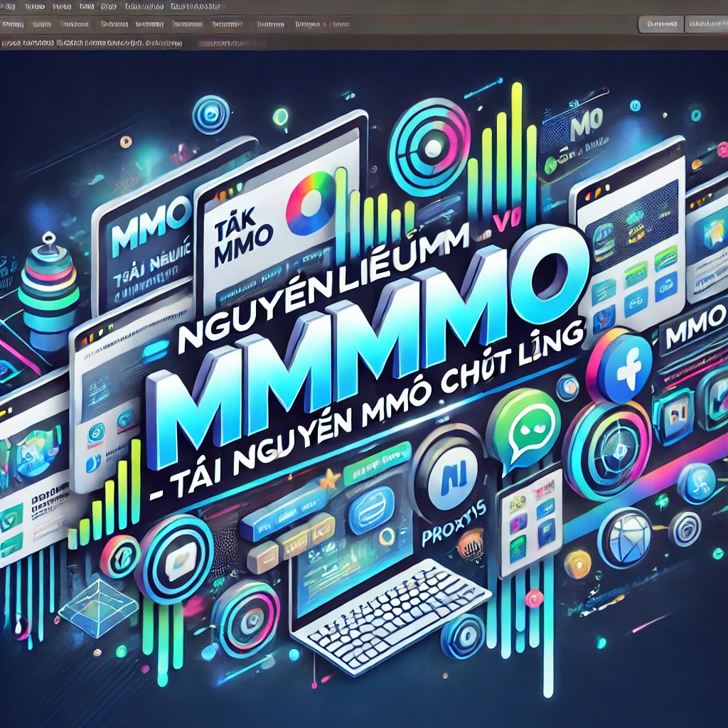Select the multicolor donut chart icon
This screenshot has width=728, height=728.
pos(311,201)
